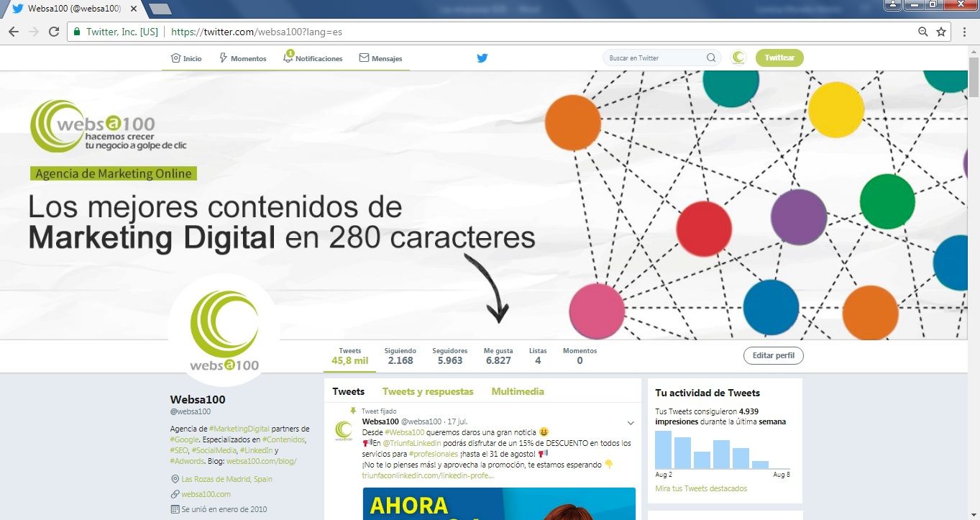The image size is (980, 520).
Task: Go to Inicio home page
Action: pyautogui.click(x=186, y=58)
